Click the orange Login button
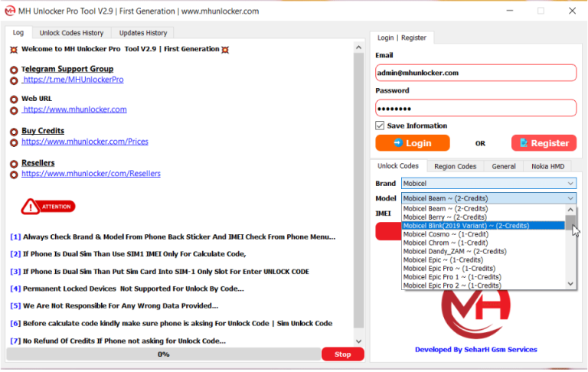Screen dimensions: 588x372 point(413,143)
